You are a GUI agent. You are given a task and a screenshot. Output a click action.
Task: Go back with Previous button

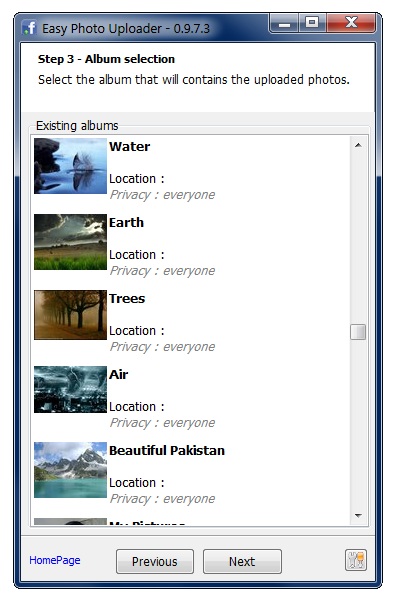point(155,561)
